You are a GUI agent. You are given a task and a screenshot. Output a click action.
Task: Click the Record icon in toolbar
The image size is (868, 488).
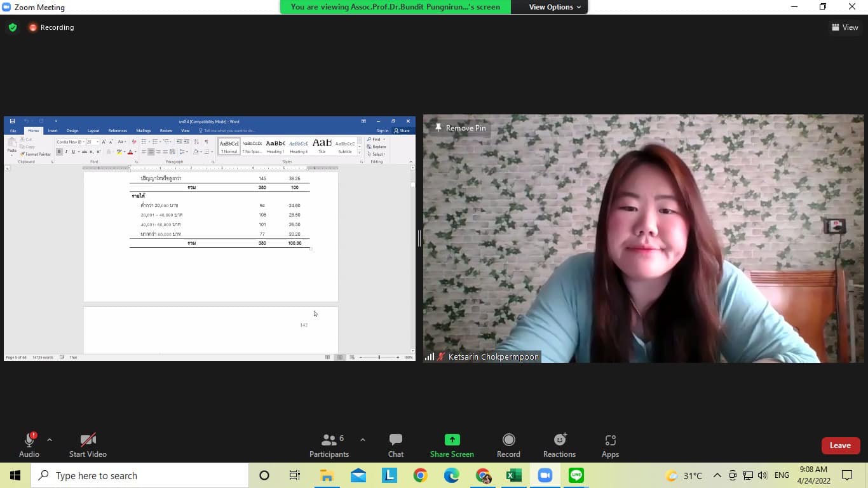pyautogui.click(x=508, y=440)
